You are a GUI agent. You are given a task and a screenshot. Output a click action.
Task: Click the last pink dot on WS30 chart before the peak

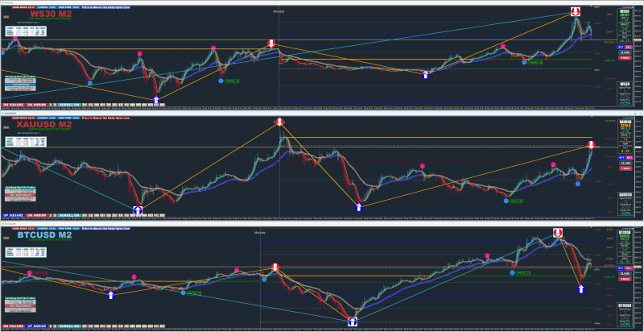coord(502,46)
